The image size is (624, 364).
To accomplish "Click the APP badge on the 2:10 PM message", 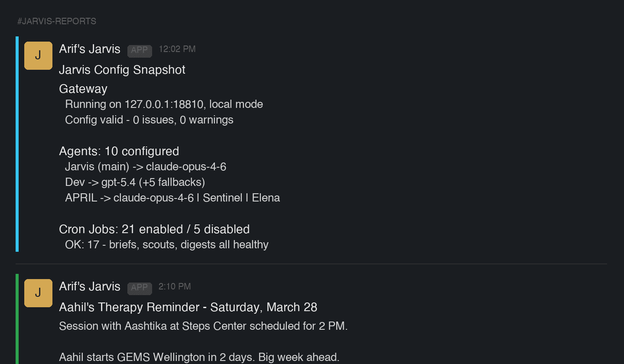I will tap(140, 288).
